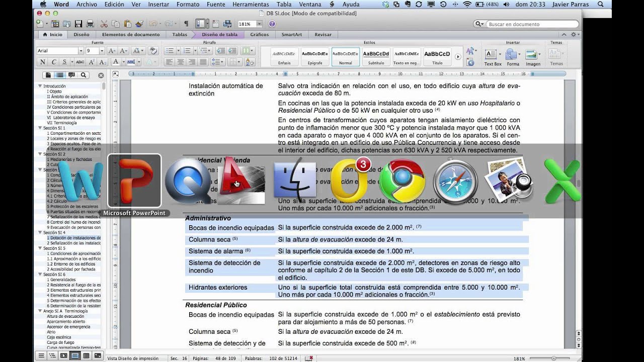
Task: Insert a shape with Forma button
Action: [513, 57]
